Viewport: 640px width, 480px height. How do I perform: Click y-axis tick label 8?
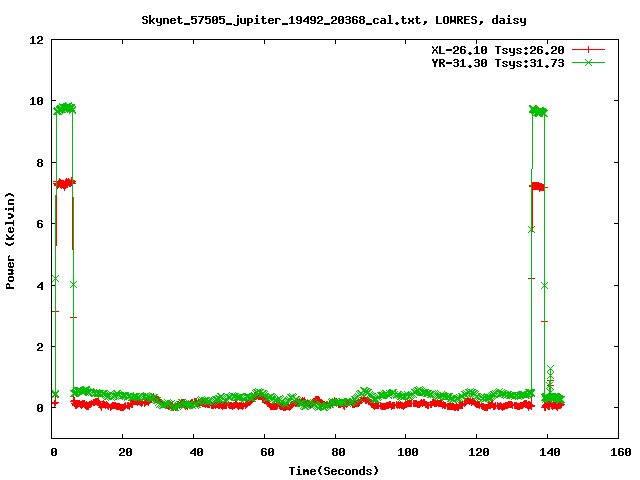pos(40,163)
